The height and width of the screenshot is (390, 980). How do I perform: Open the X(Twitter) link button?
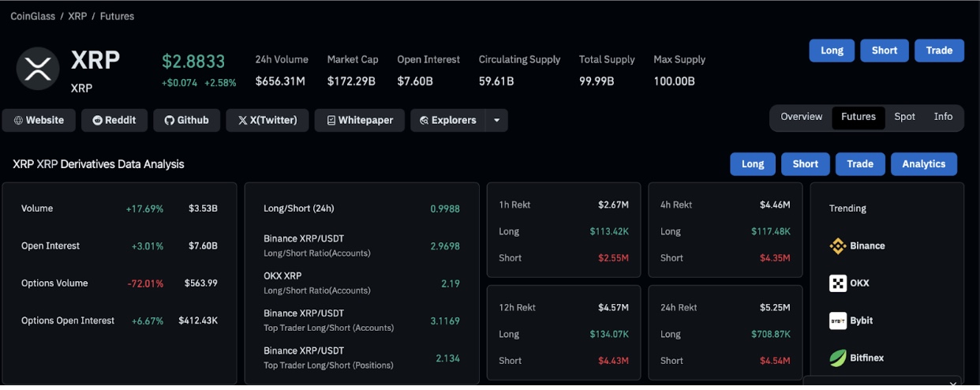pos(267,120)
